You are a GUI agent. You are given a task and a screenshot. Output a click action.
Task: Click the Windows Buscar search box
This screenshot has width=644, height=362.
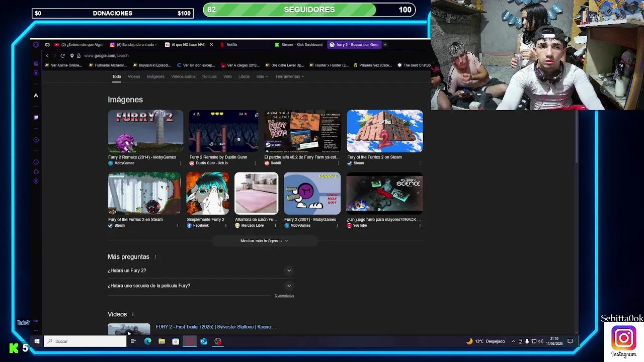click(x=85, y=341)
